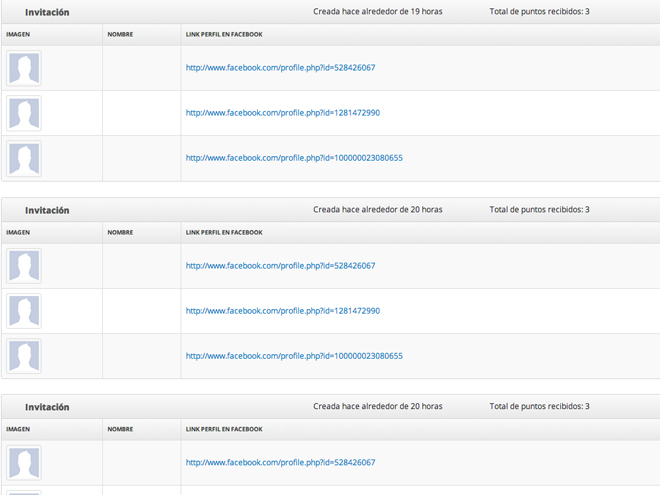Screen dimensions: 660x495
Task: Open profile link 1281472990 in the second invitation
Action: [x=283, y=311]
